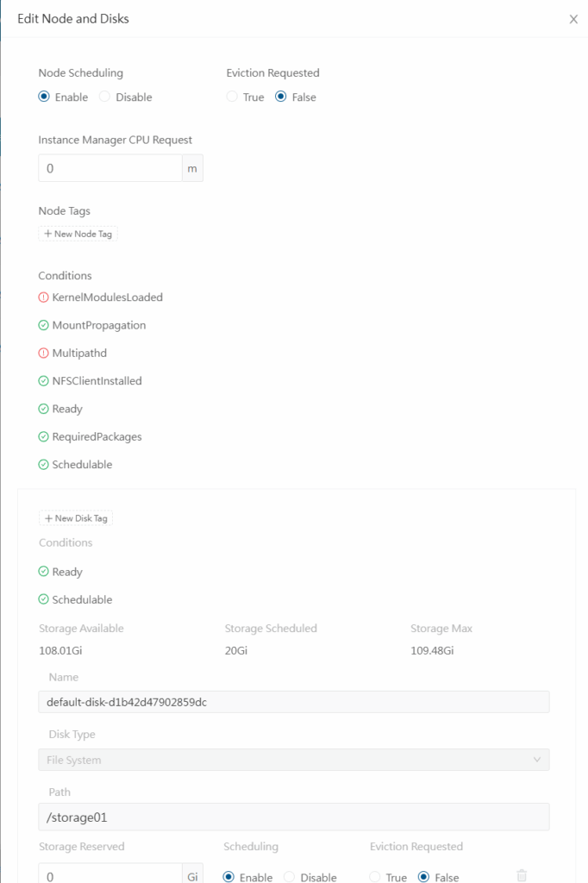
Task: Click the KernelModulesLoaded warning icon
Action: click(x=44, y=297)
